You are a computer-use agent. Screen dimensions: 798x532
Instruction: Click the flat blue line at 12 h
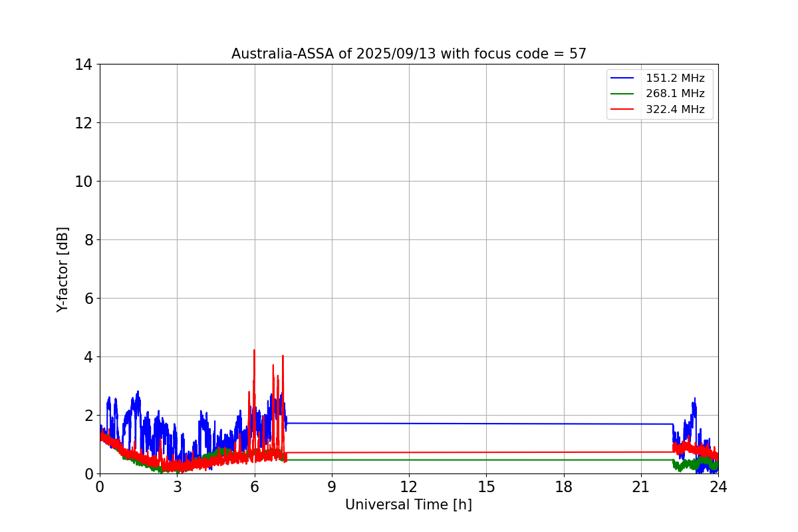[x=409, y=424]
